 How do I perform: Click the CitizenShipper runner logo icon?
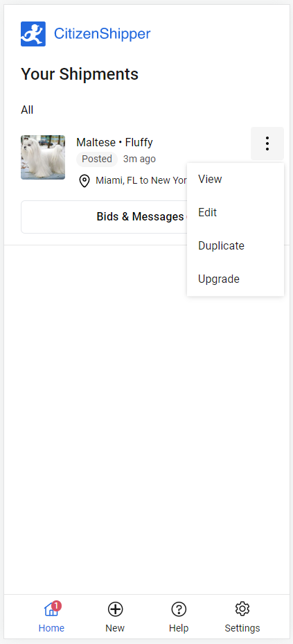click(x=33, y=34)
